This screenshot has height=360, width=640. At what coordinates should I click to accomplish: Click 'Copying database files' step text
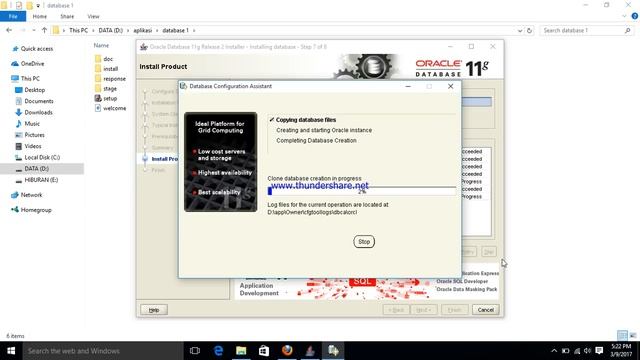[306, 120]
